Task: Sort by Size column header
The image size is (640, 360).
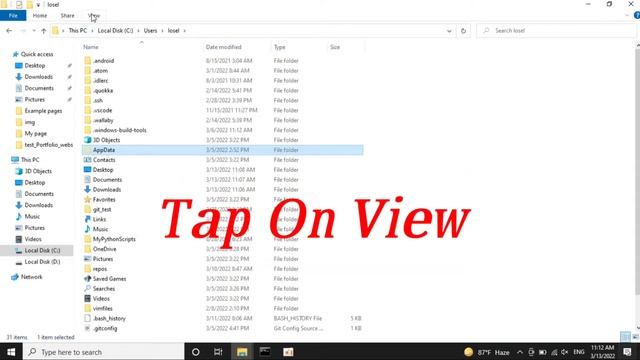Action: [x=335, y=47]
